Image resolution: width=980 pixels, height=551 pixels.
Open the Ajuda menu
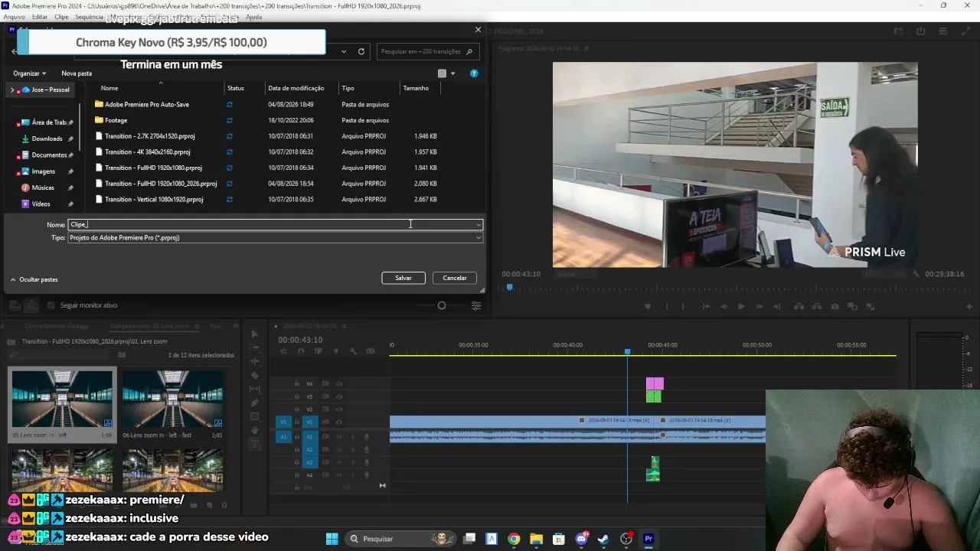click(x=253, y=17)
